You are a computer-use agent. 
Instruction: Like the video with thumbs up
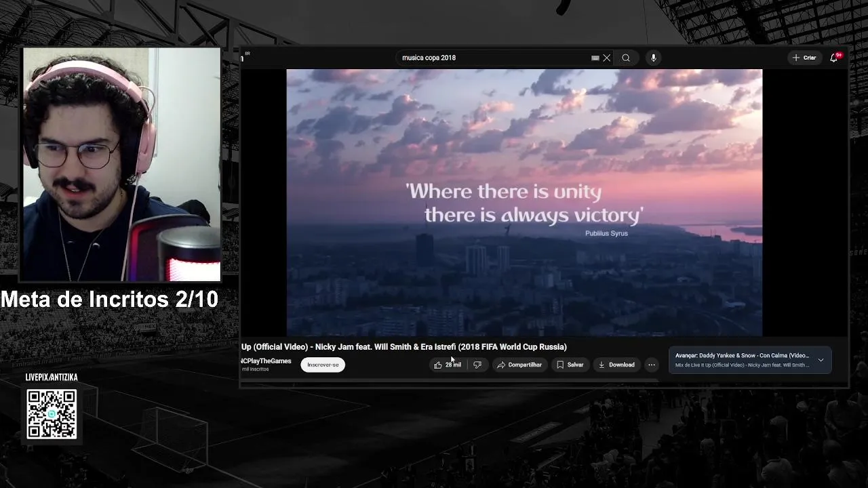click(448, 365)
